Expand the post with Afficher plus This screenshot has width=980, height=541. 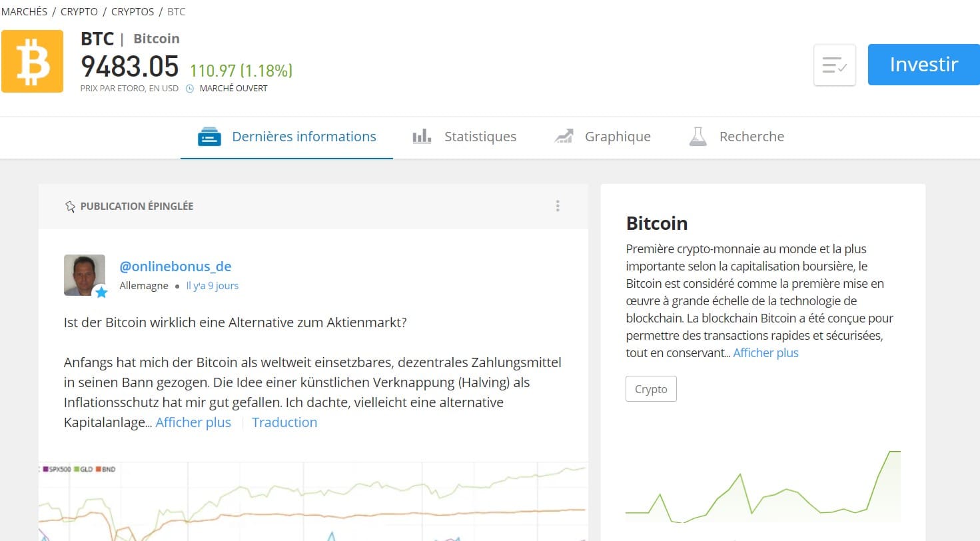tap(193, 422)
